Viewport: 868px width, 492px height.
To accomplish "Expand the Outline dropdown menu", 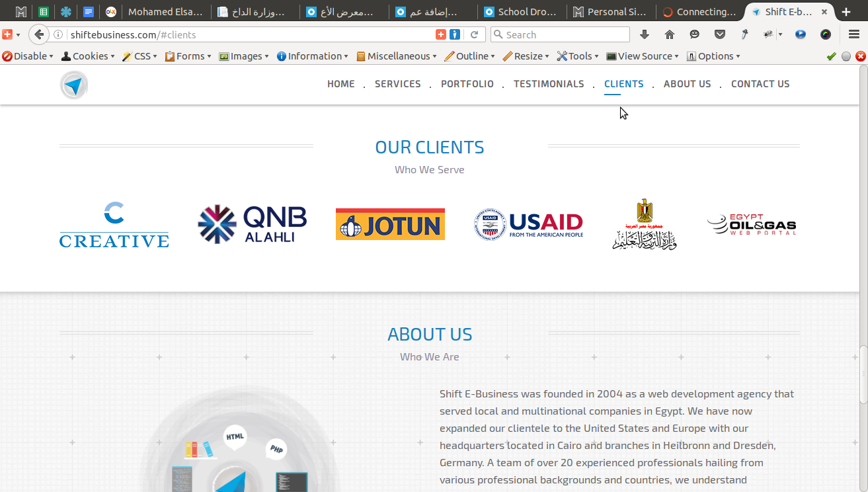I will (469, 56).
